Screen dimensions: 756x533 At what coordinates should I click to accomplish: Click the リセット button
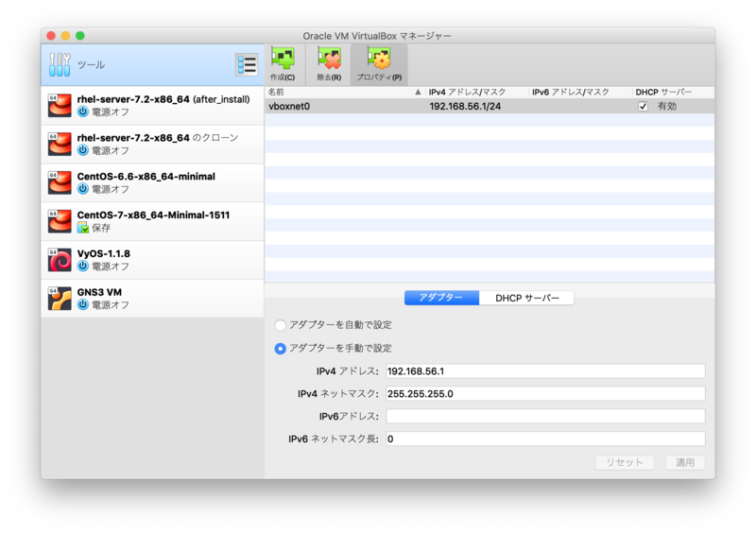(x=625, y=462)
